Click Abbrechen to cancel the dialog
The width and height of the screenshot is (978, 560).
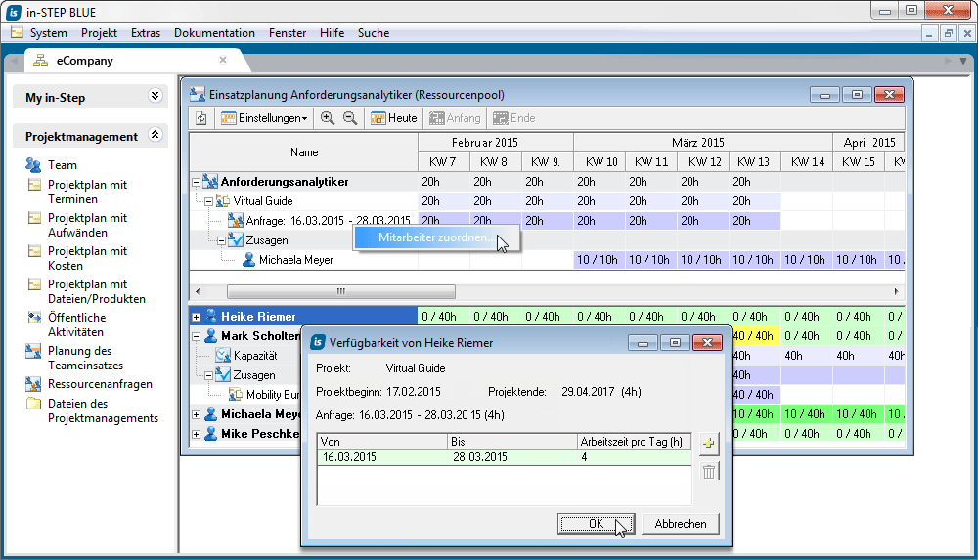[680, 524]
